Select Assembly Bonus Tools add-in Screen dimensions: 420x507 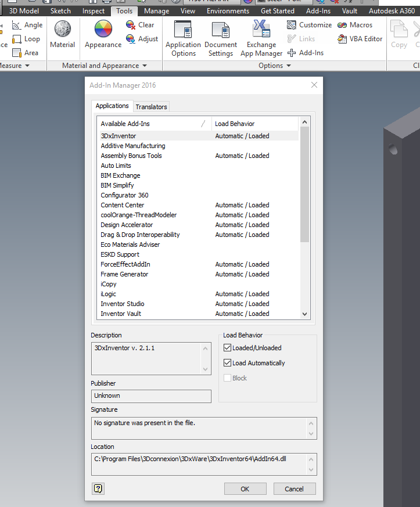click(199, 156)
